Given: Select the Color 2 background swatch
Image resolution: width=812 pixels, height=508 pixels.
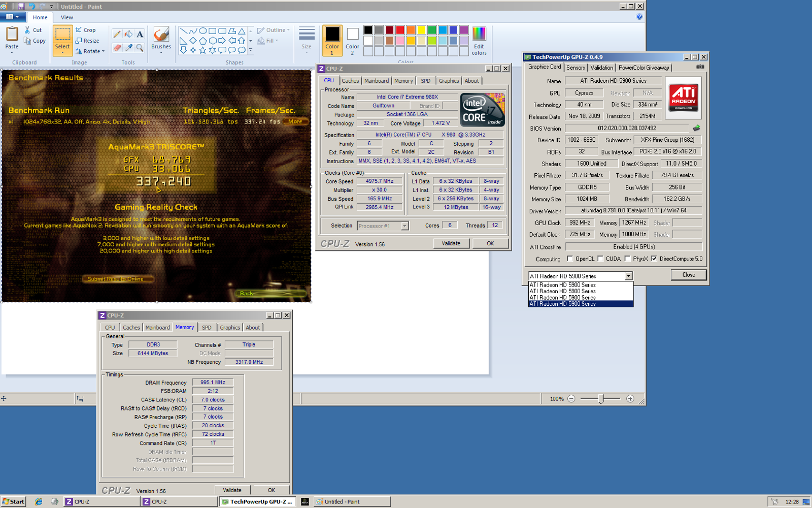Looking at the screenshot, I should tap(352, 40).
